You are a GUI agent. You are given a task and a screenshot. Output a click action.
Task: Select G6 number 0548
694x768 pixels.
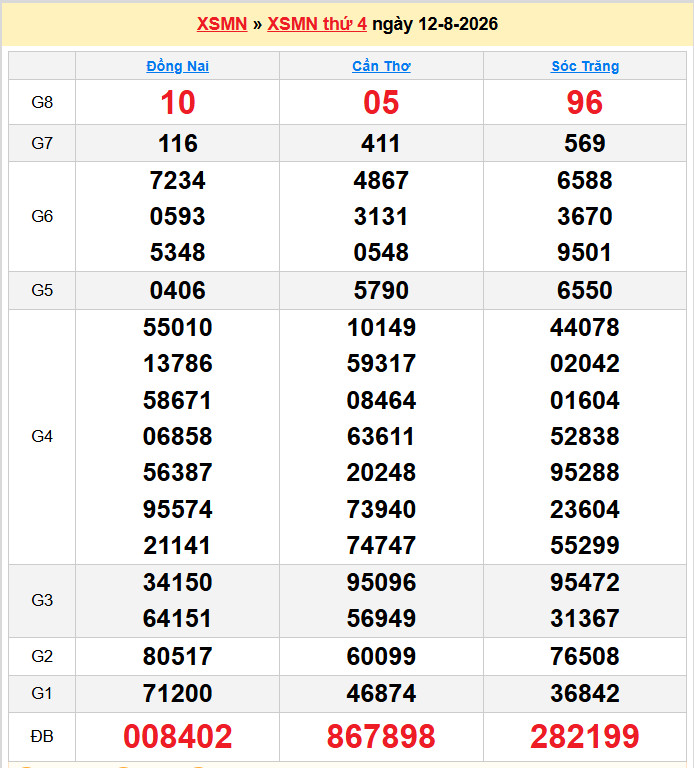point(381,252)
